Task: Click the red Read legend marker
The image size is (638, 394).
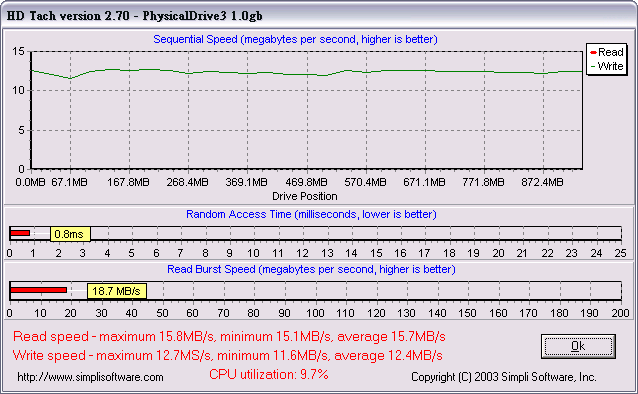Action: [593, 52]
